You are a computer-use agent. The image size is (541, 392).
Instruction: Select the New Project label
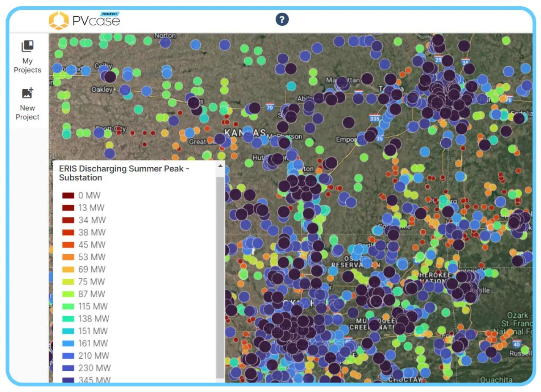coord(27,112)
